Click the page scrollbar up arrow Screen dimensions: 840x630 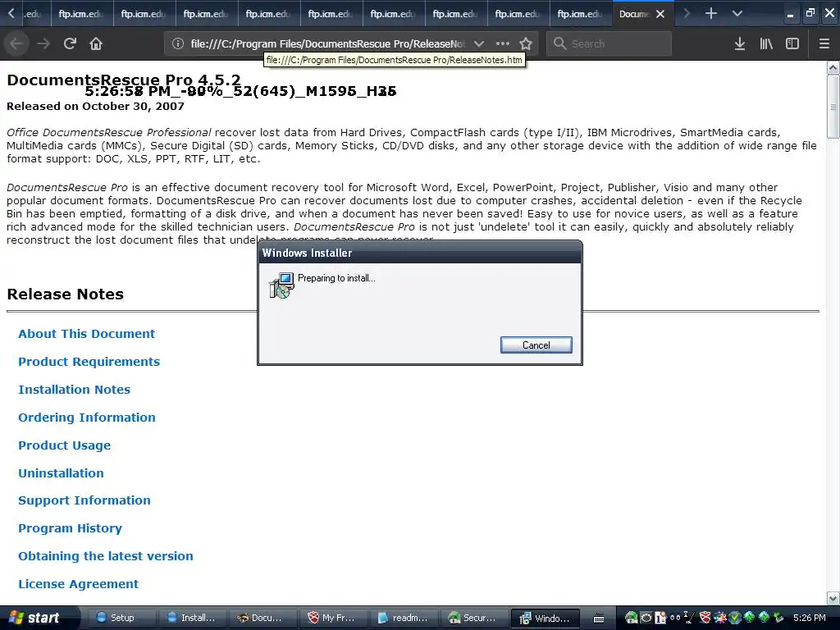(x=833, y=67)
